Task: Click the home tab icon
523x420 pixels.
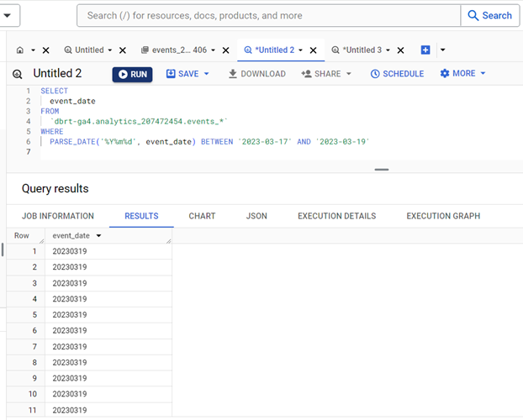Action: coord(20,50)
